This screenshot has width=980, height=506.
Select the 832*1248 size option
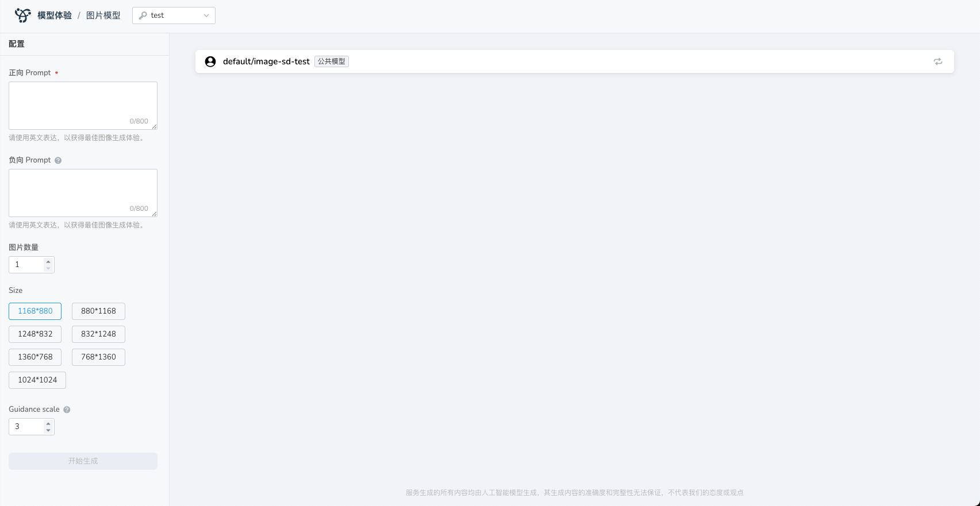point(98,334)
